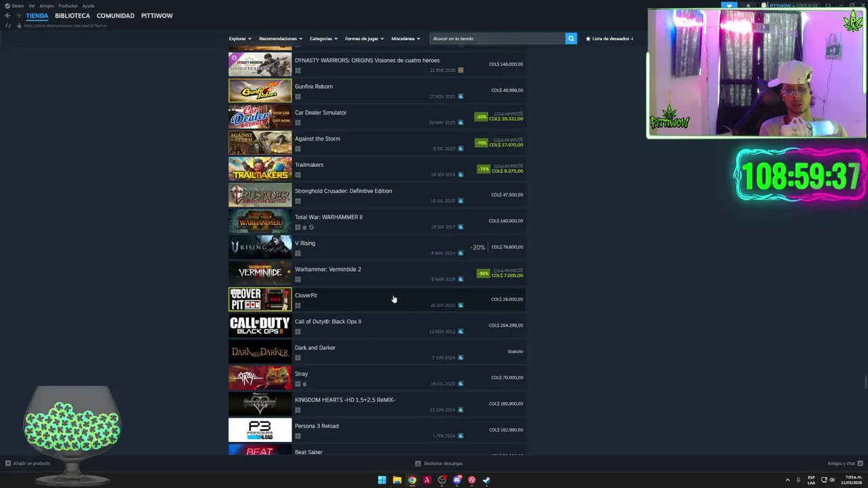
Task: Click the Call of Duty COL$ 264.299,00 price
Action: pos(506,325)
